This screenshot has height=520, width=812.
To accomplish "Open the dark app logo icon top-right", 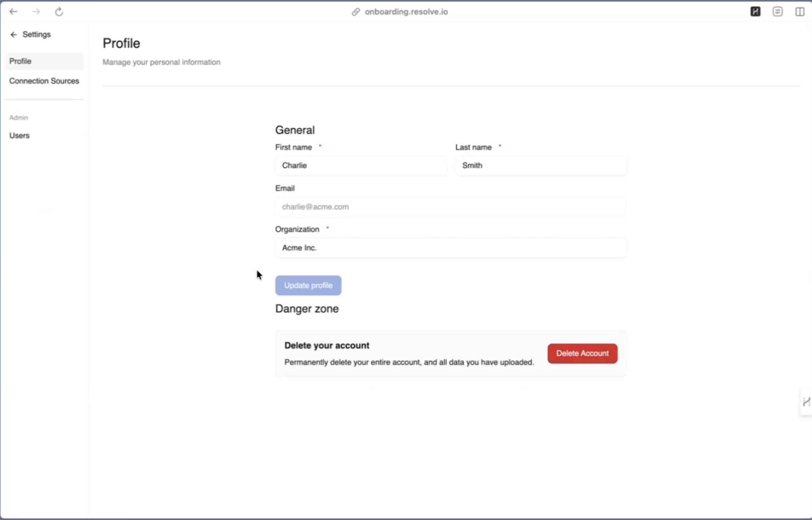I will [755, 12].
